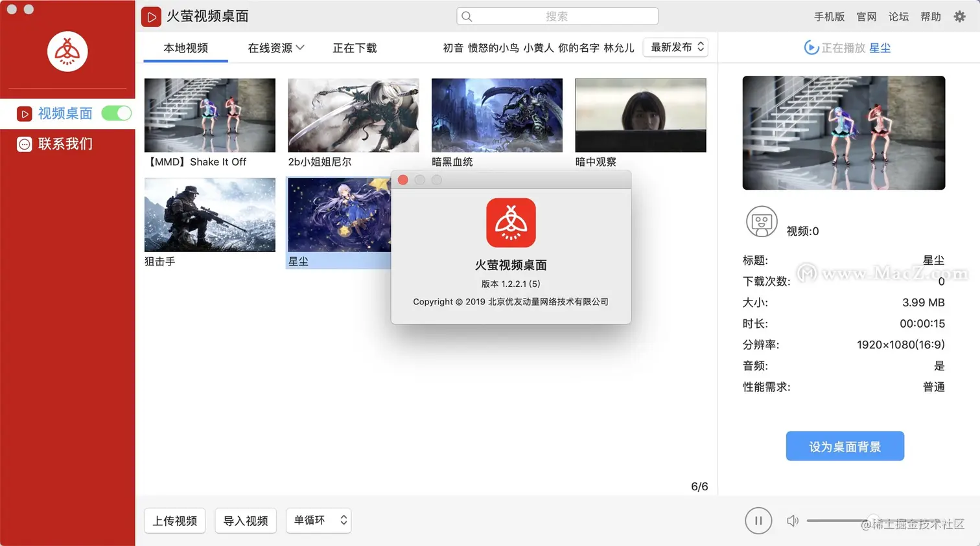Click the 小黄人 tag
The image size is (980, 546).
(x=539, y=48)
